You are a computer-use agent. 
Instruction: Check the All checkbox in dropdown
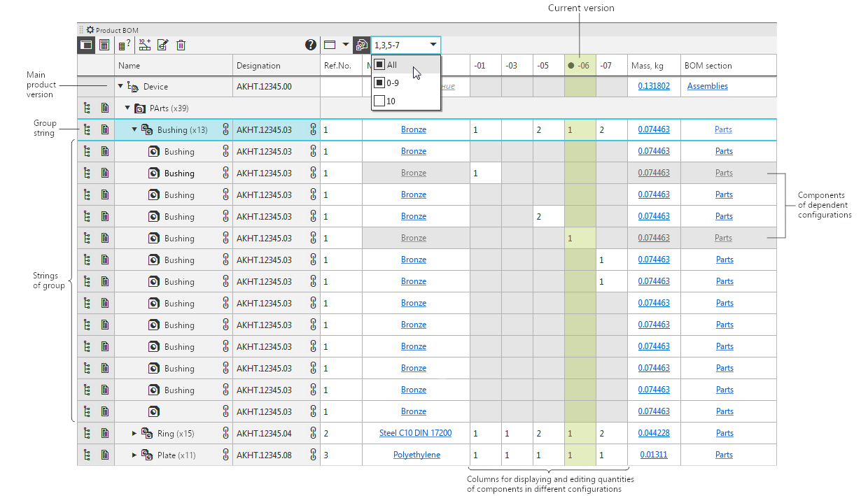click(x=379, y=64)
